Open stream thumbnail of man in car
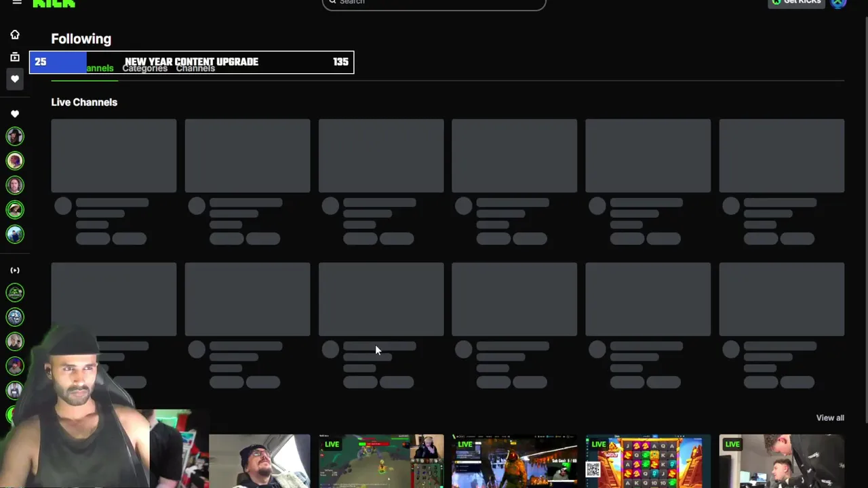The width and height of the screenshot is (868, 488). pyautogui.click(x=259, y=461)
